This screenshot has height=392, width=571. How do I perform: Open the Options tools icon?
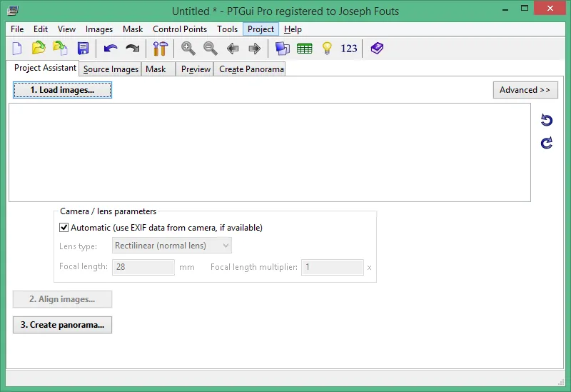[x=160, y=49]
